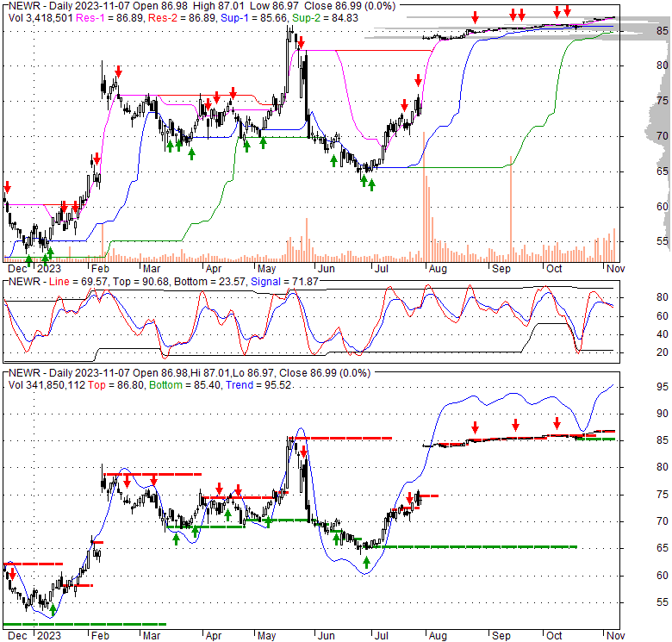Click 'Bottom = 85.40' in bottom chart legend
This screenshot has height=642, width=672.
[x=185, y=385]
